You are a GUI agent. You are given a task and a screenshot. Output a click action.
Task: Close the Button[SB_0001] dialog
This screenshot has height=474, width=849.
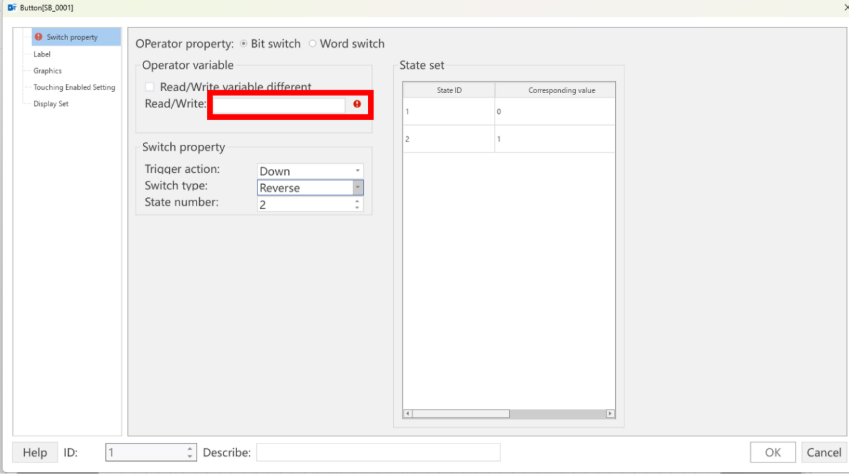coord(846,7)
